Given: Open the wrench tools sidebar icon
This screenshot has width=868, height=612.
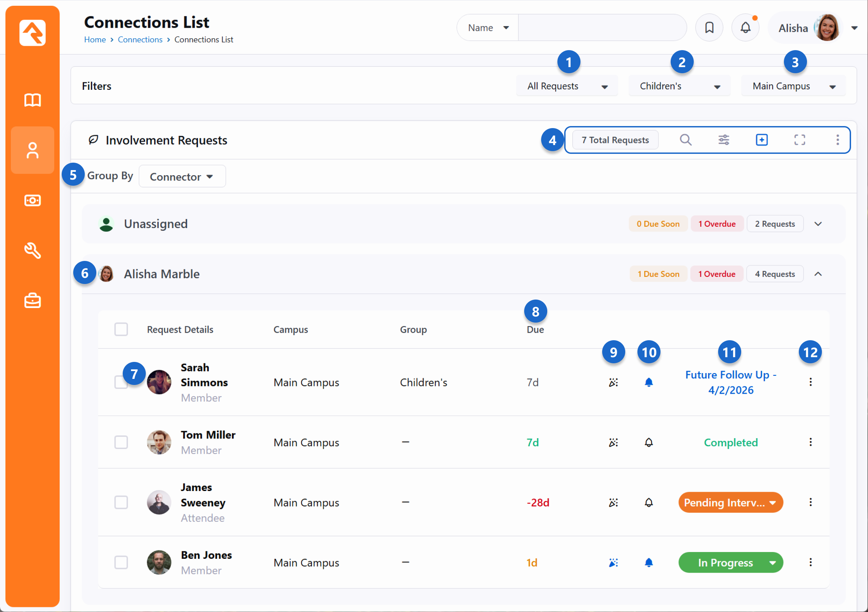Looking at the screenshot, I should point(33,250).
